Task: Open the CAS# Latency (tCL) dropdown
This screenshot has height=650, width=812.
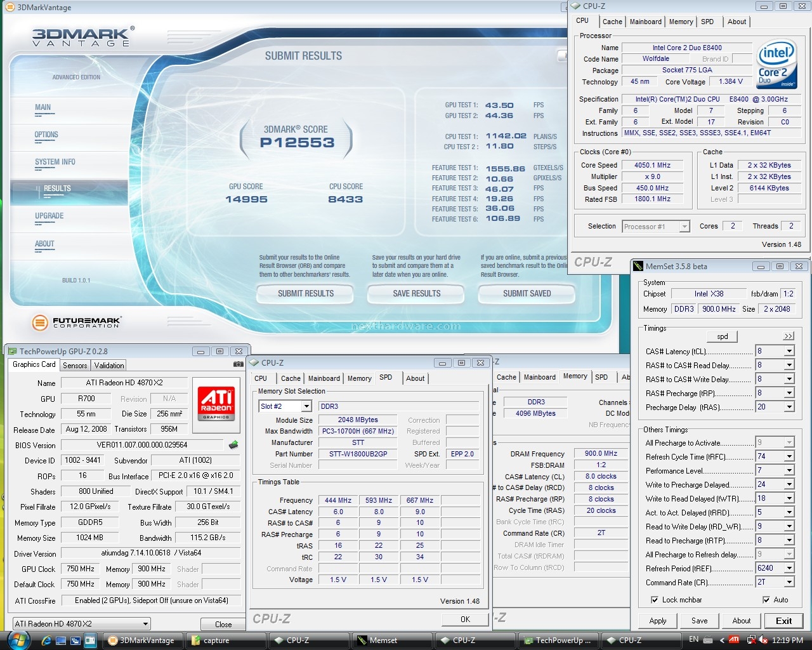Action: pyautogui.click(x=789, y=351)
